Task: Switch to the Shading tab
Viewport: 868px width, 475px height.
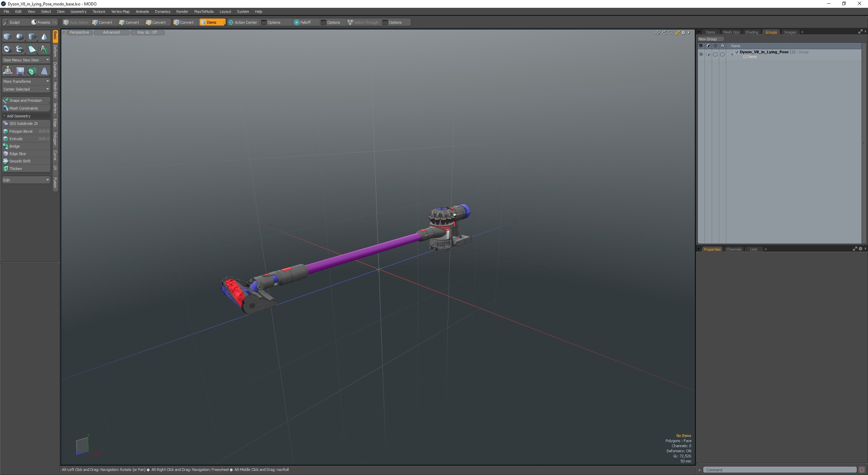Action: 751,32
